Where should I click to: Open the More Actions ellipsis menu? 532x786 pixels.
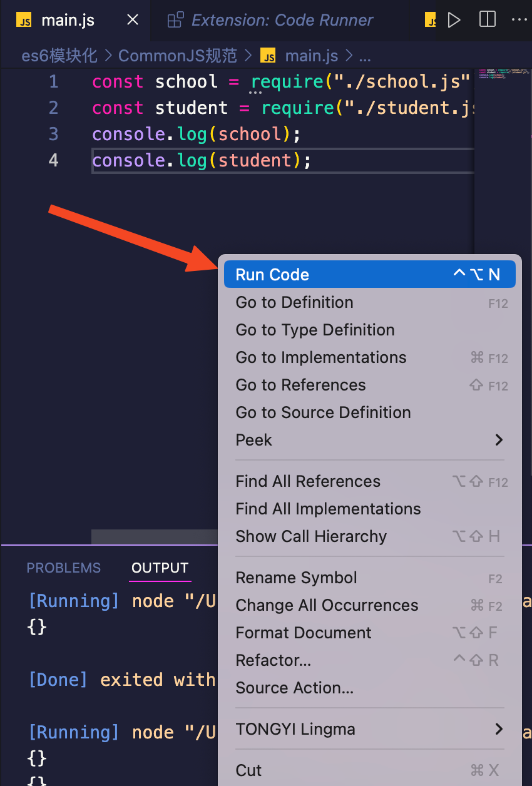tap(519, 20)
